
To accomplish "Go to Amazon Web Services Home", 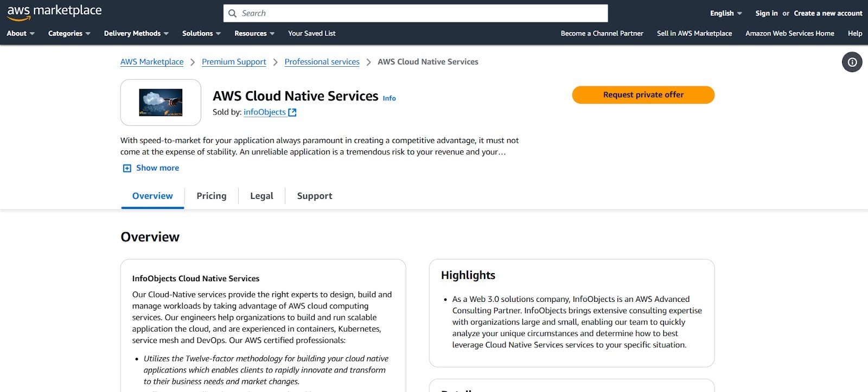I will pyautogui.click(x=789, y=34).
